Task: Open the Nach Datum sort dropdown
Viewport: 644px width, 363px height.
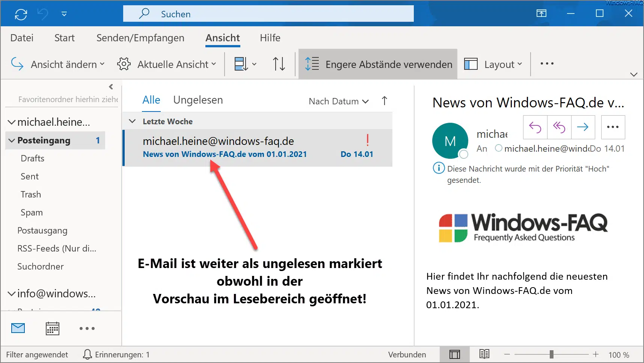Action: click(x=338, y=101)
